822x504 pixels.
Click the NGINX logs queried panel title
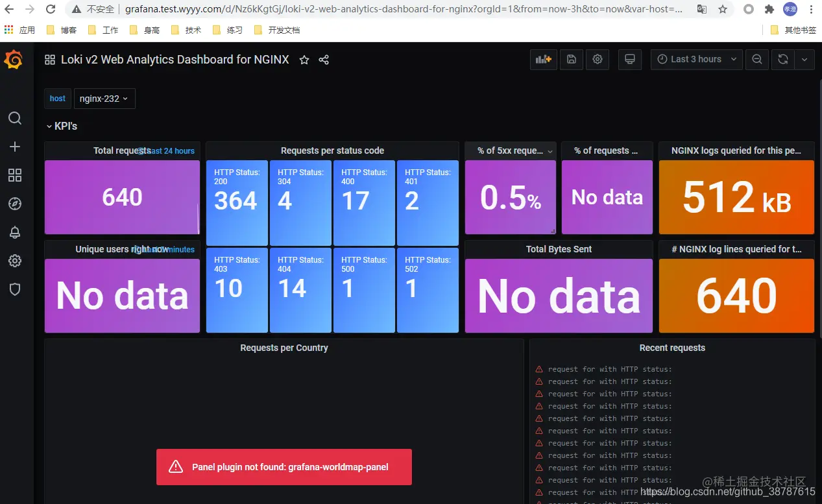[x=736, y=150]
